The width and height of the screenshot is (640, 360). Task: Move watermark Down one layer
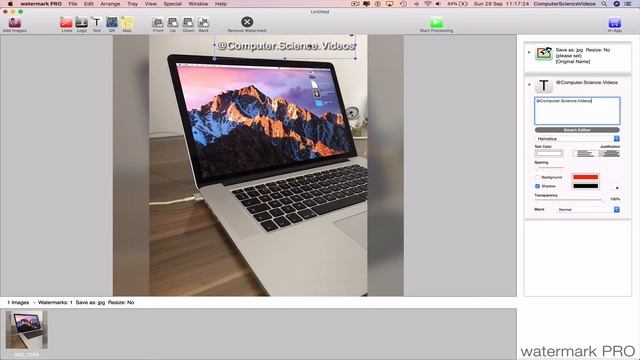click(188, 22)
